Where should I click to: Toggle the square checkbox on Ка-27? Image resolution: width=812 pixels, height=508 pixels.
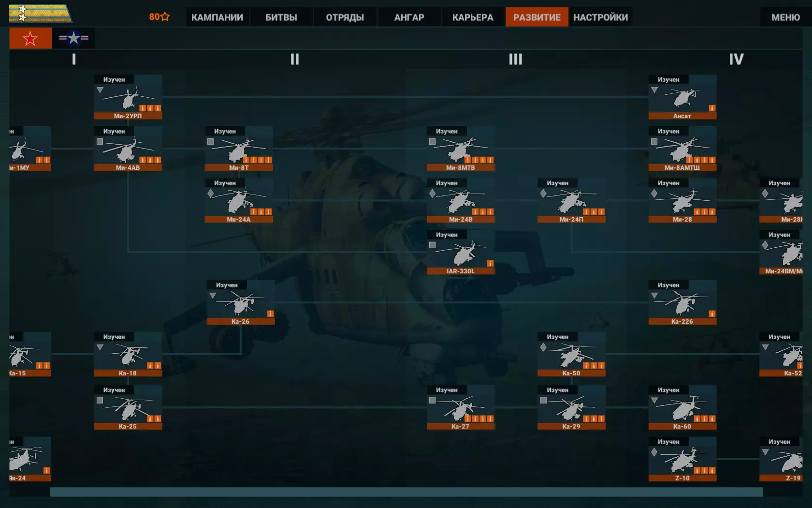[433, 400]
